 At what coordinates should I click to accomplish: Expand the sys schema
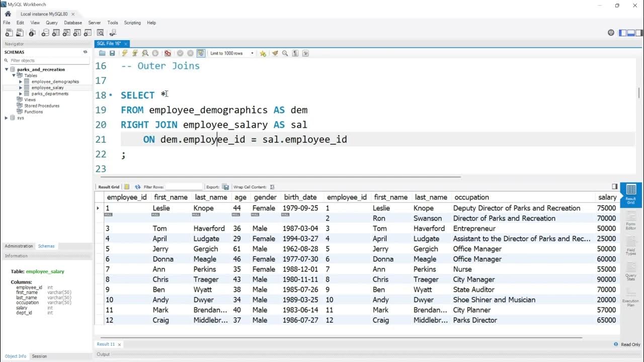(7, 118)
